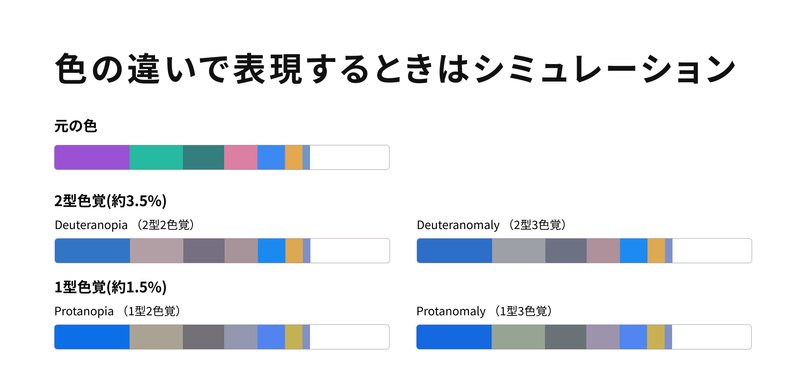Select the dark gray segment in Protanomaly bar
Image resolution: width=800 pixels, height=391 pixels.
pos(565,337)
